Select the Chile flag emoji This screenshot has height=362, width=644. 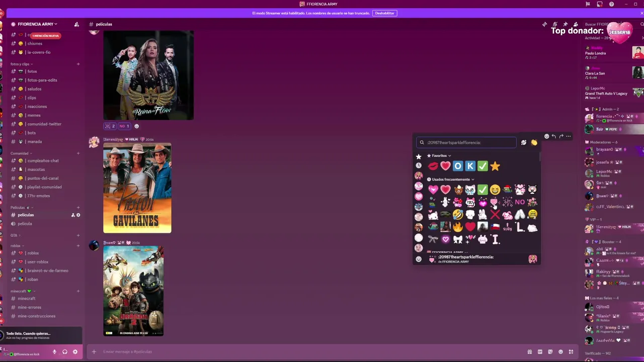[x=495, y=228]
